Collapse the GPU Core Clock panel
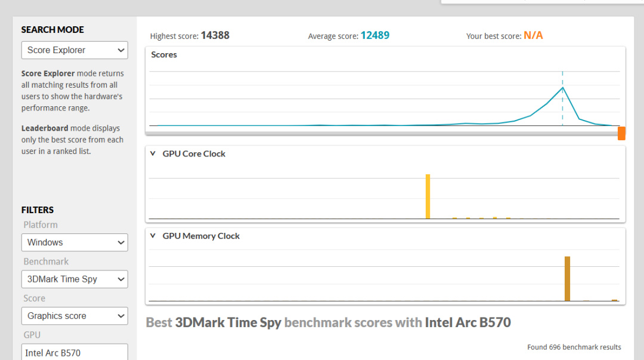This screenshot has height=360, width=644. point(153,153)
